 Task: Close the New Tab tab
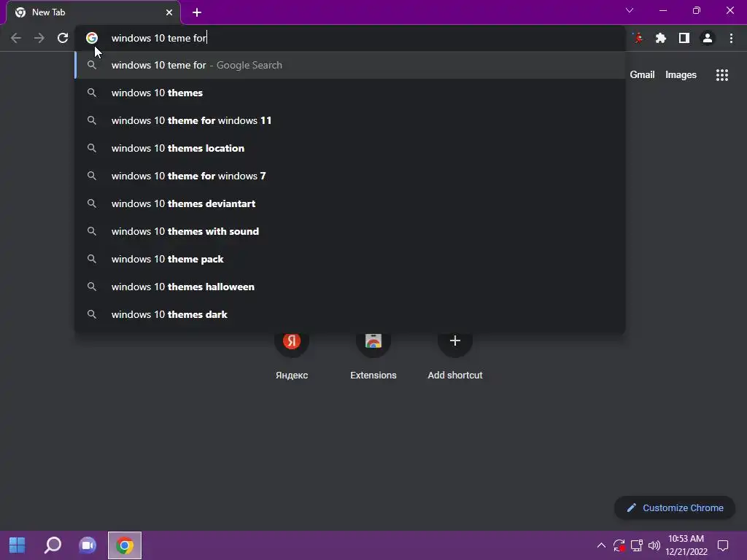point(169,12)
